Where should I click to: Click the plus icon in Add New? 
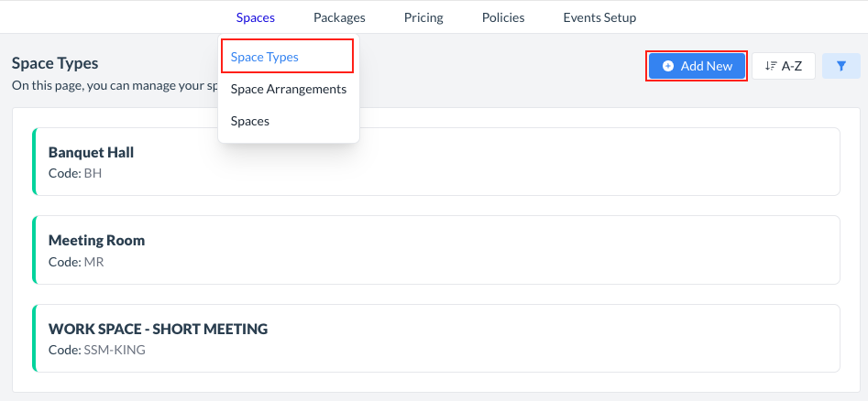[668, 66]
